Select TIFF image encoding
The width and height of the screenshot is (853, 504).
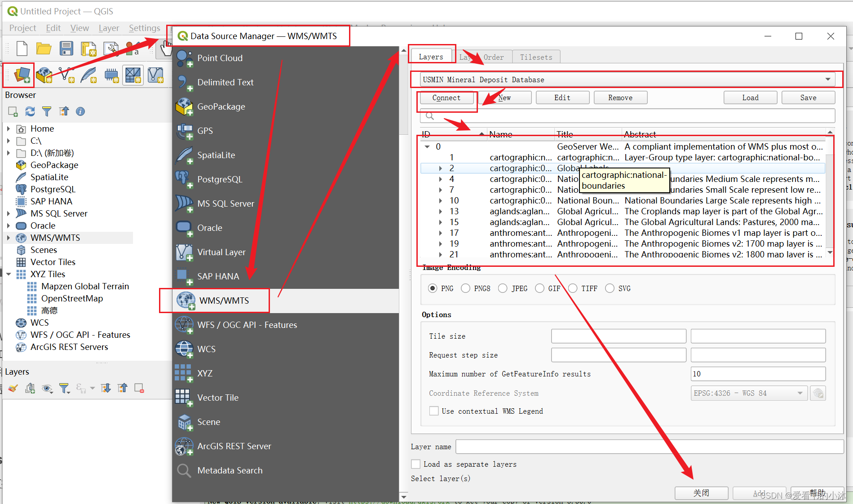tap(573, 288)
